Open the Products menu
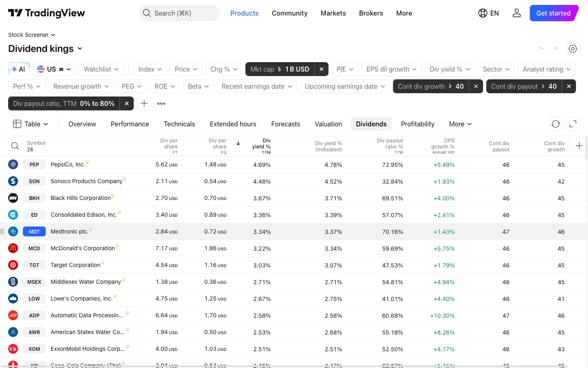Viewport: 588px width, 368px height. point(244,13)
